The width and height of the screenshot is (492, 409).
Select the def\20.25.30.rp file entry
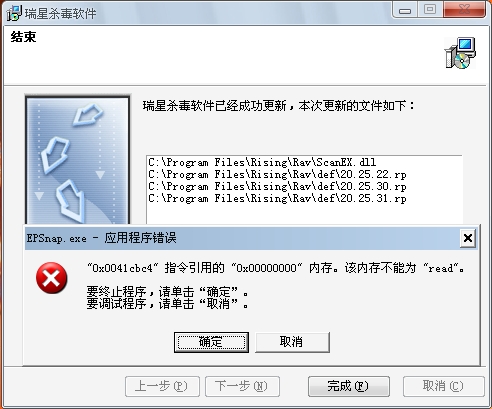(x=277, y=186)
